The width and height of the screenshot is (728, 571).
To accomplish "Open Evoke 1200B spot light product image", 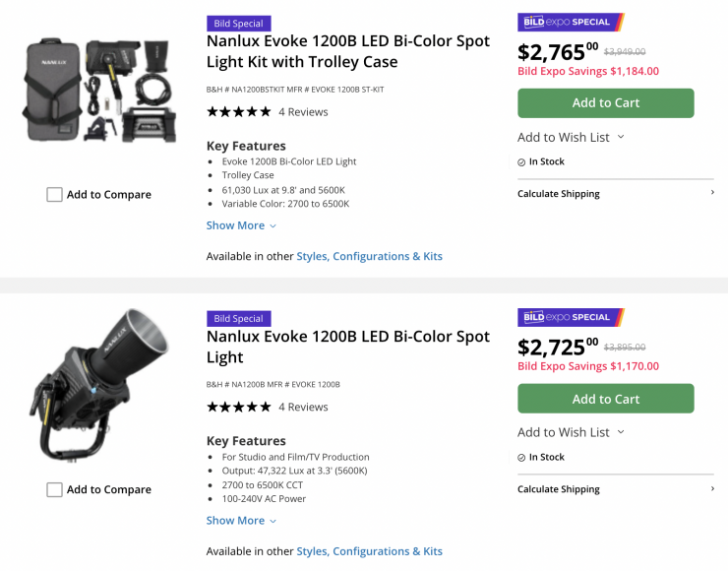I will [x=99, y=386].
